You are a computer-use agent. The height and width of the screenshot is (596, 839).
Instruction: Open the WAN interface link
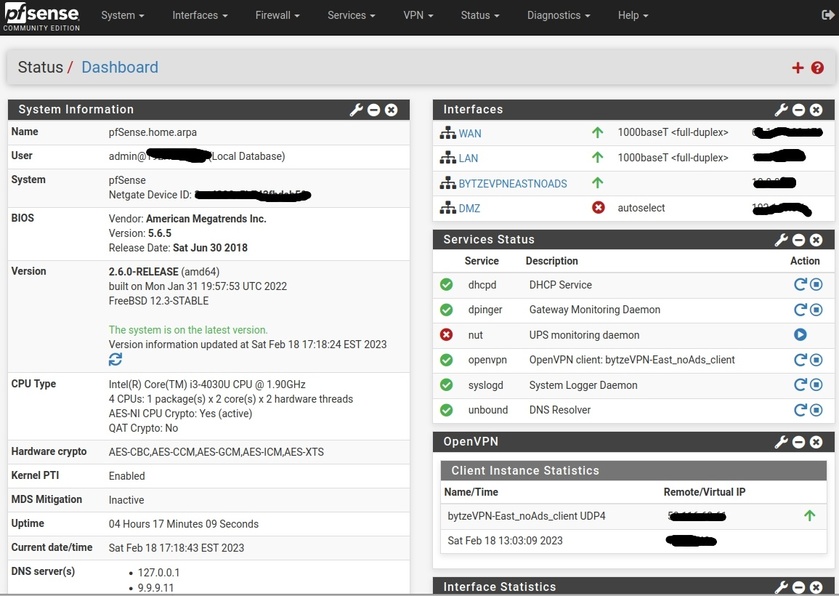(470, 133)
